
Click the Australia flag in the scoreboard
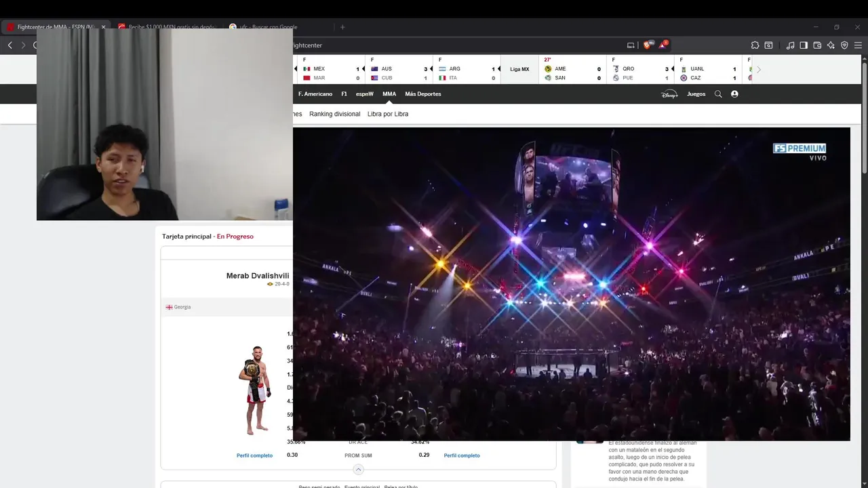374,69
